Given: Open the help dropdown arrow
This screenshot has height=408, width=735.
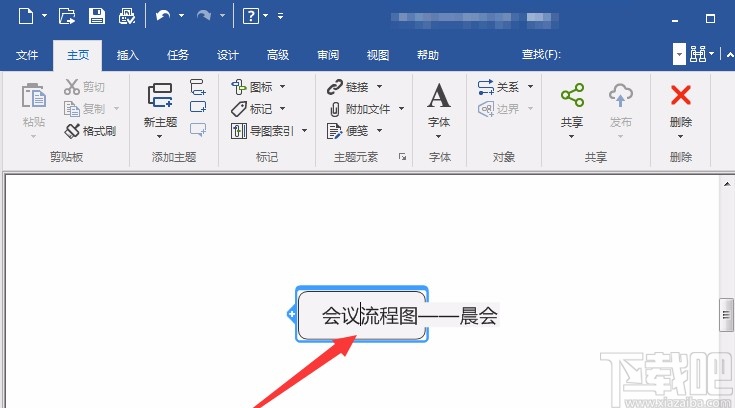Looking at the screenshot, I should click(x=265, y=15).
